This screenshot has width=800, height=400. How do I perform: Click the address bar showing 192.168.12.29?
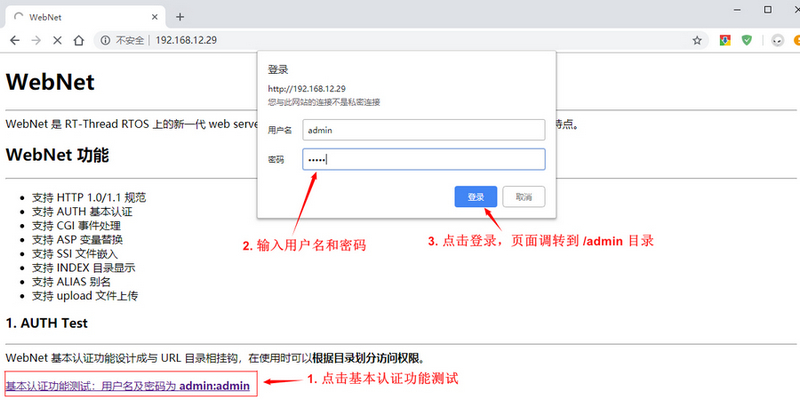(x=400, y=40)
